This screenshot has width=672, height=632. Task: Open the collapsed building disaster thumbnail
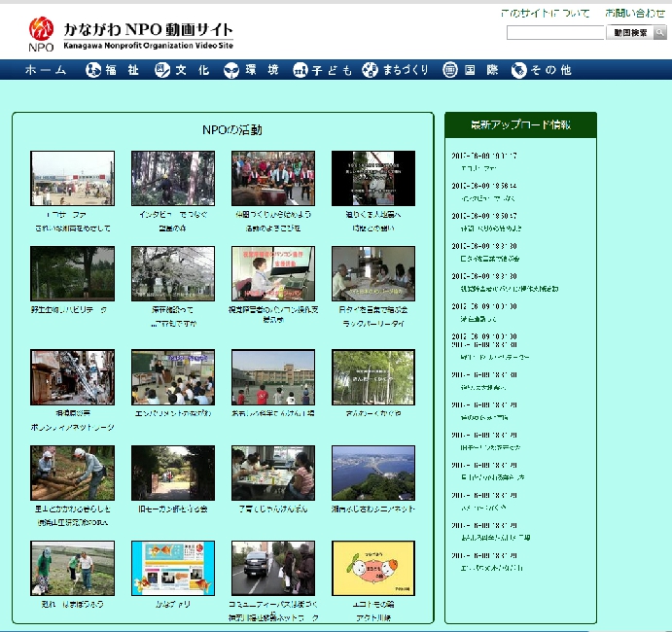point(72,377)
